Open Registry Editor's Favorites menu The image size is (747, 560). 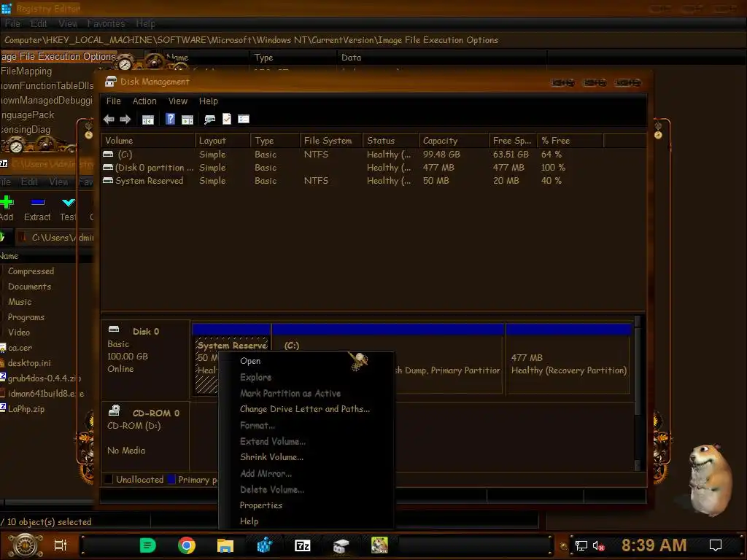tap(106, 23)
